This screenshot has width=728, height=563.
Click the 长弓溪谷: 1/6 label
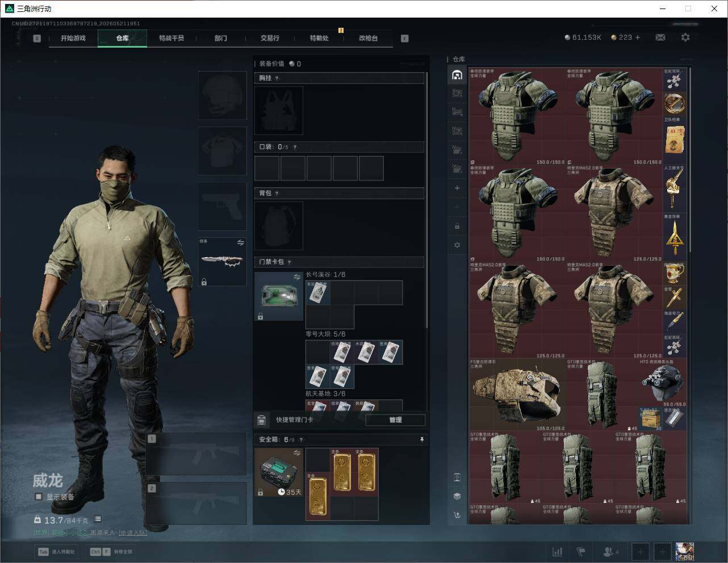point(325,275)
